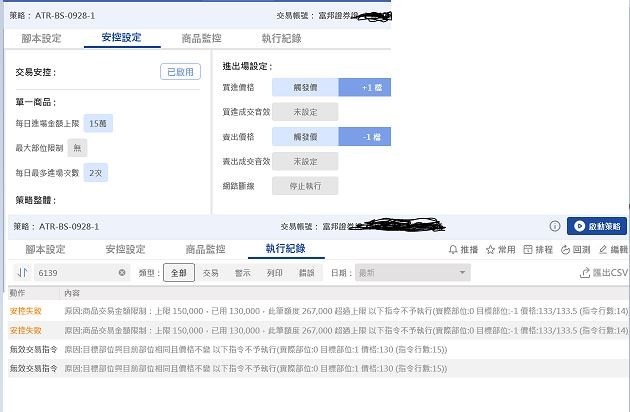This screenshot has width=630, height=412.
Task: Edit 每日進場金額上限 15萬 value
Action: tap(98, 123)
